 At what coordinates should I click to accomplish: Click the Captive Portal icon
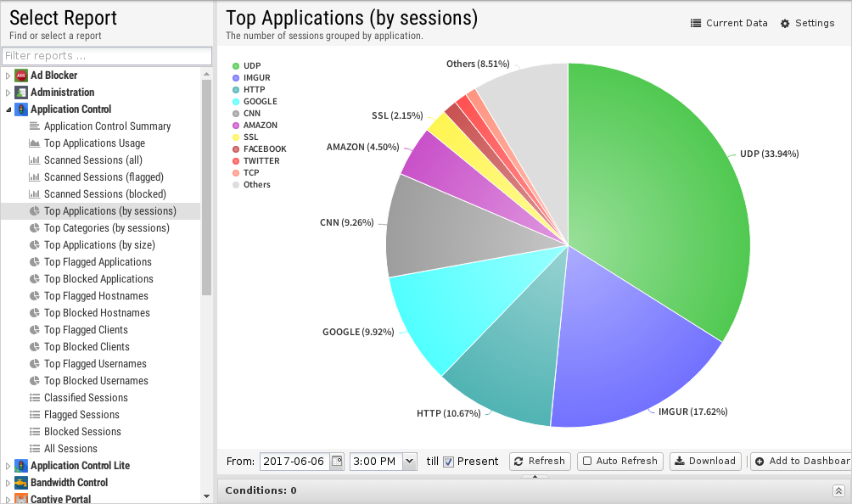21,498
